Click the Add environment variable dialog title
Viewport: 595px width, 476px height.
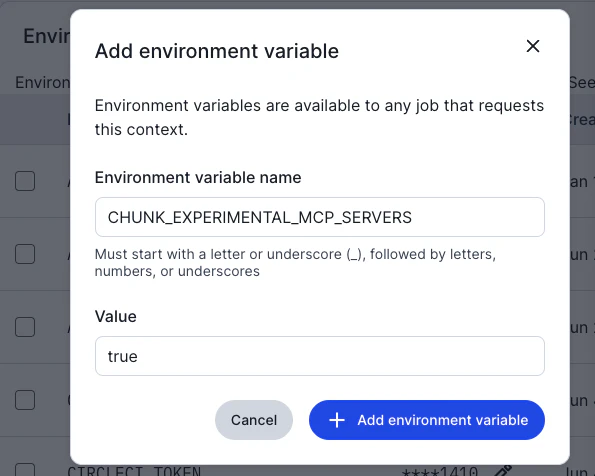217,51
